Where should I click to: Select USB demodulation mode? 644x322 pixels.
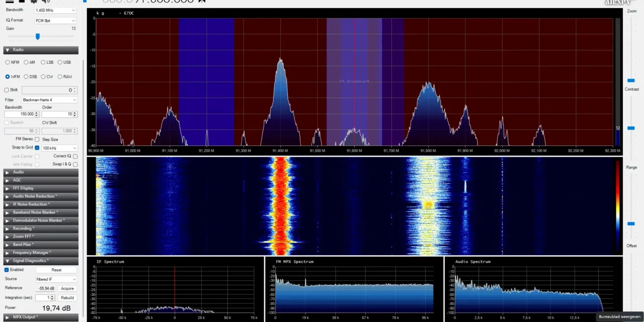click(x=60, y=62)
